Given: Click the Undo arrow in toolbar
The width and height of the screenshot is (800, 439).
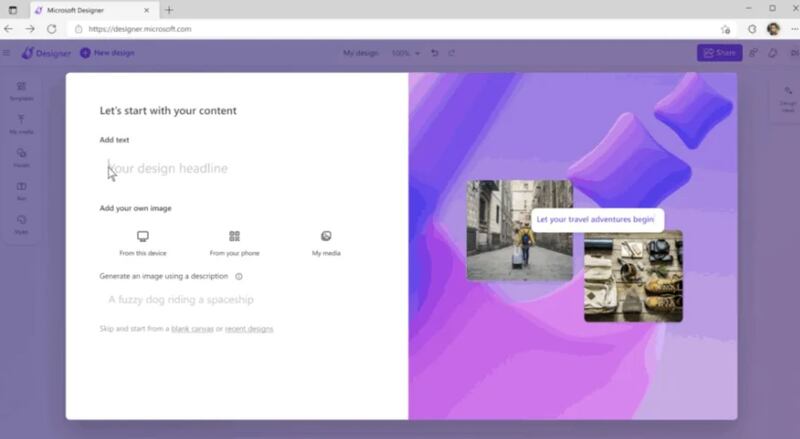Looking at the screenshot, I should pos(435,53).
